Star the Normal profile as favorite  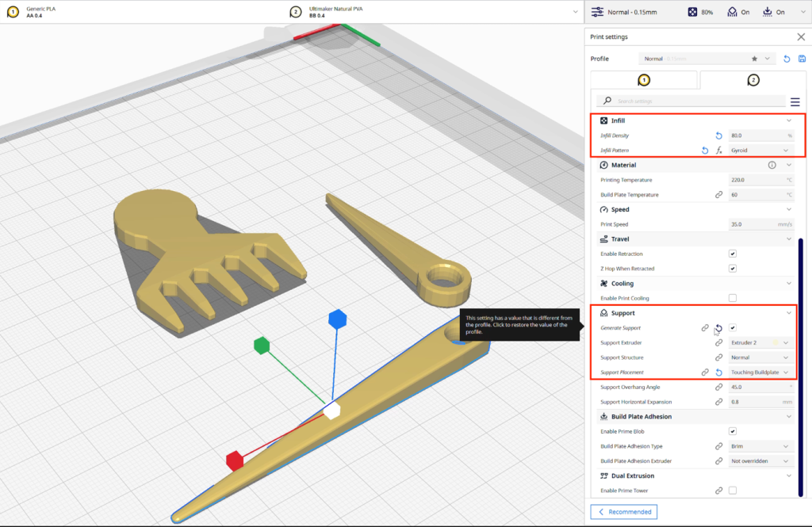point(755,59)
